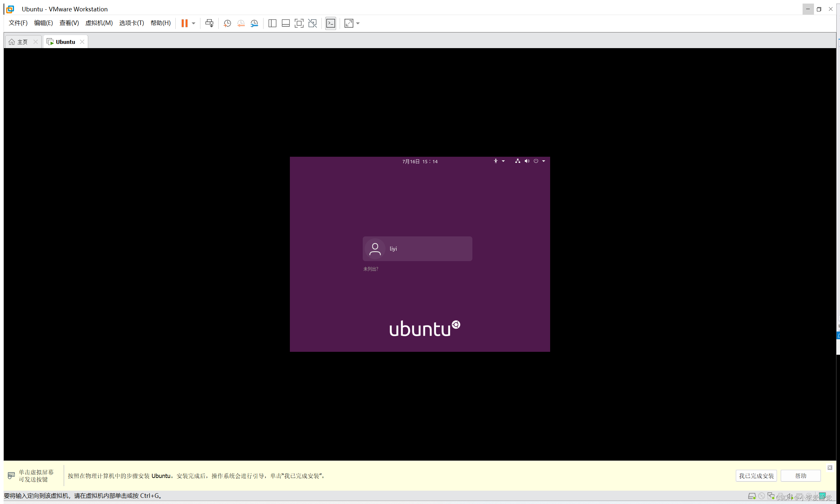This screenshot has width=840, height=504.
Task: Open the Ubuntu accessibility menu
Action: [495, 161]
